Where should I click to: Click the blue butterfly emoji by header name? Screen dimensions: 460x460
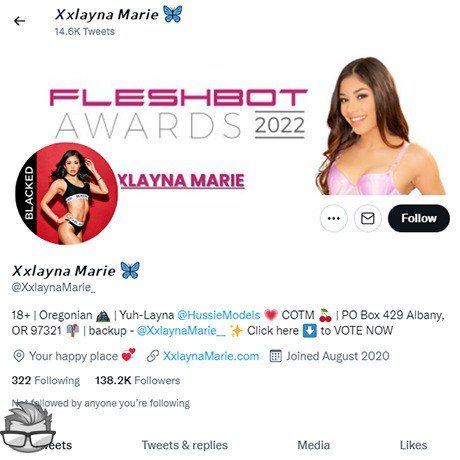coord(173,15)
